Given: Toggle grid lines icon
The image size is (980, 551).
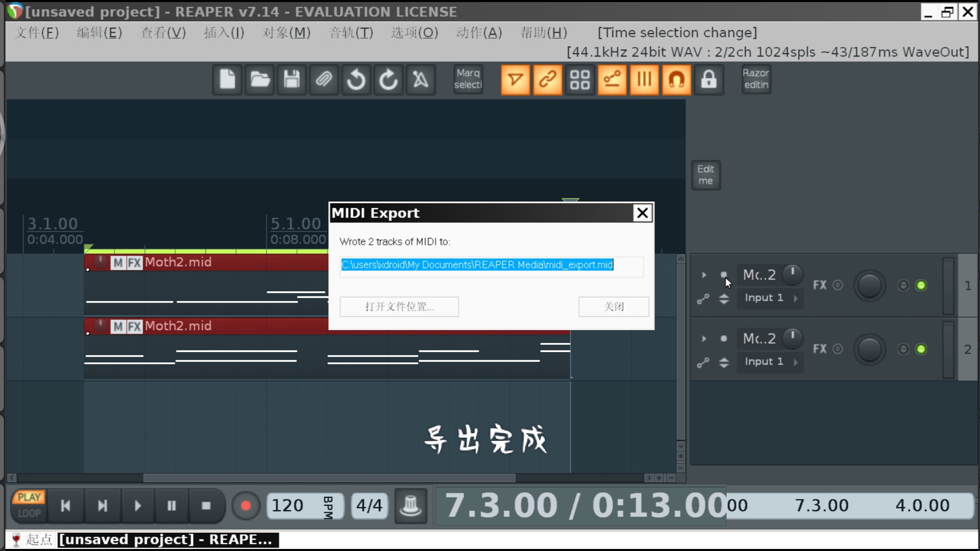Looking at the screenshot, I should (644, 80).
